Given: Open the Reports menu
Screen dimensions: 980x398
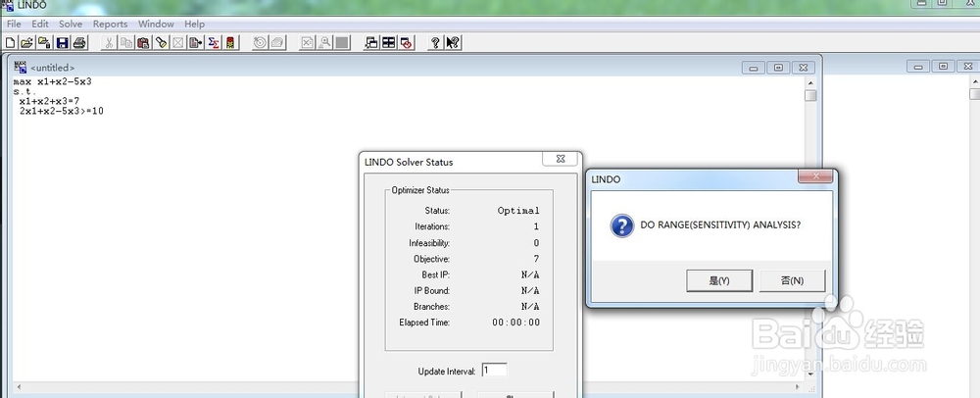Looking at the screenshot, I should (110, 24).
